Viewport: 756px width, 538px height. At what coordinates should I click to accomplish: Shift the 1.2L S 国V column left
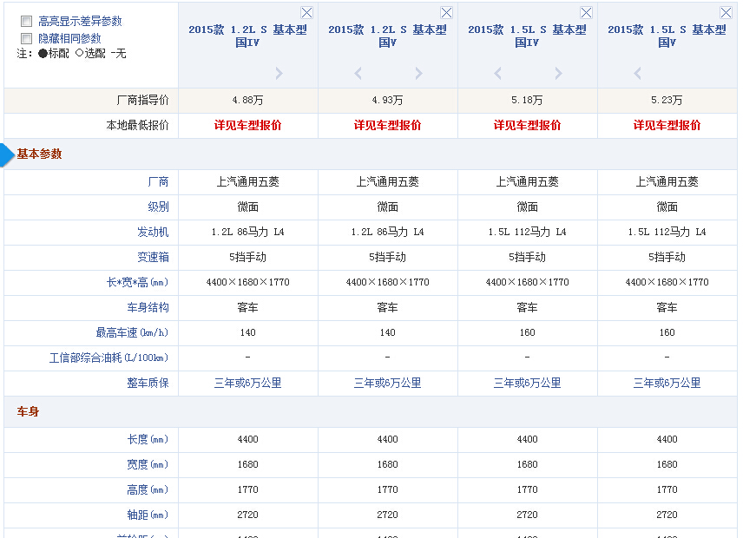[358, 74]
